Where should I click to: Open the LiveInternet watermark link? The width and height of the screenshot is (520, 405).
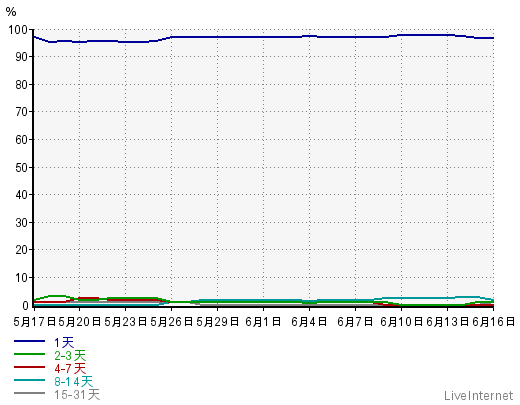(x=478, y=396)
